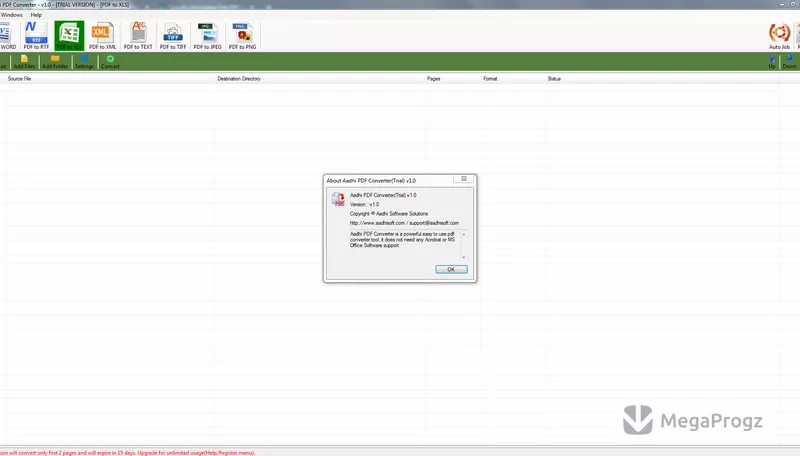The image size is (800, 456).
Task: Click OK in the About dialog
Action: tap(451, 269)
